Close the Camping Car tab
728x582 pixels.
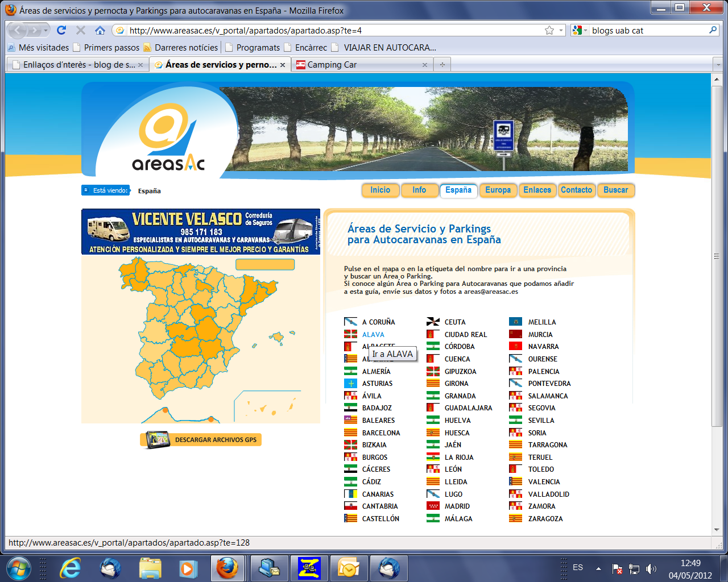(424, 65)
